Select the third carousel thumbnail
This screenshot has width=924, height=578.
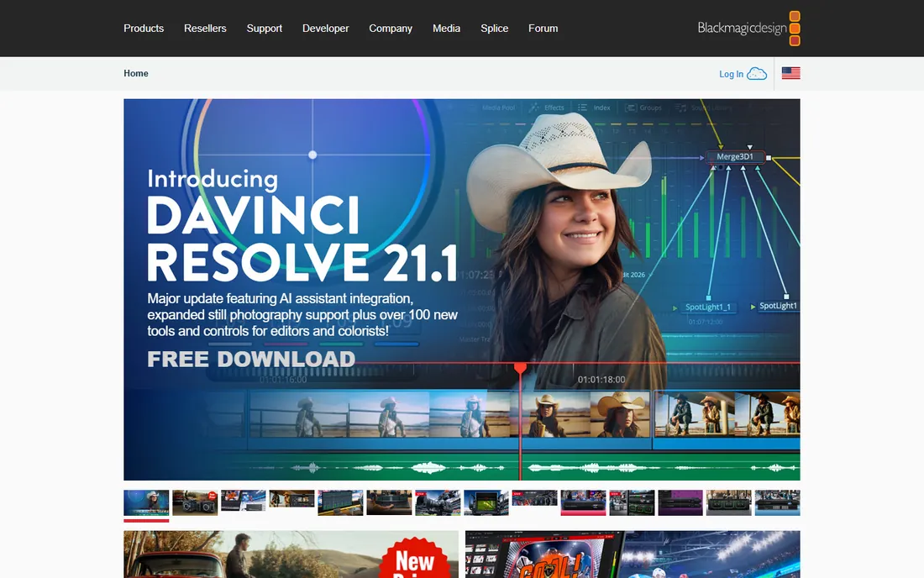point(244,500)
